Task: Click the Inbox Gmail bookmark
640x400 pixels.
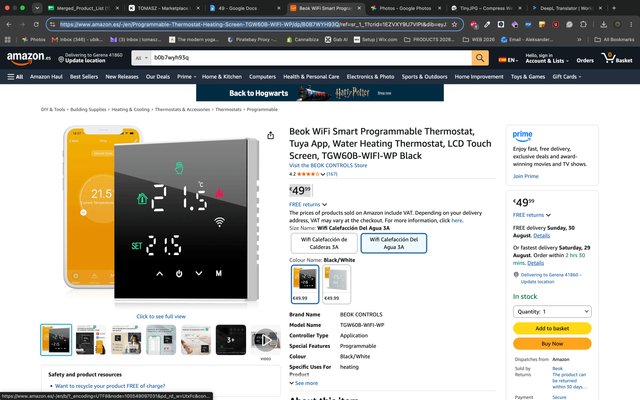Action: (x=77, y=40)
